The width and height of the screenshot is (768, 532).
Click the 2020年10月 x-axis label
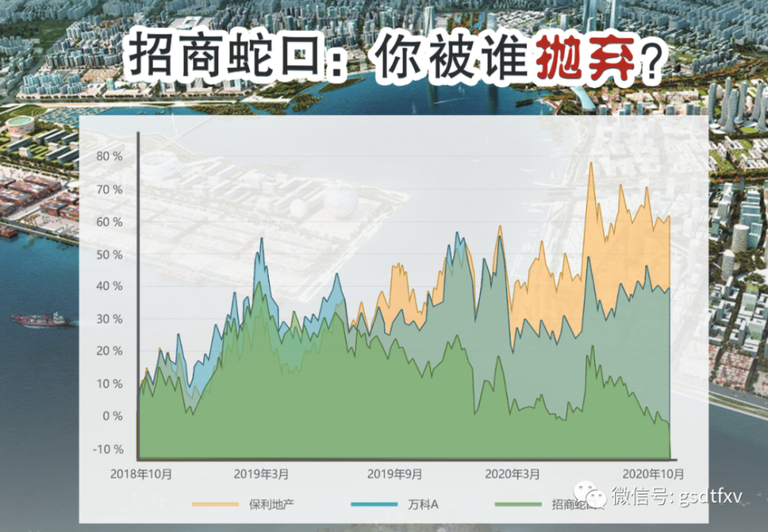(653, 474)
